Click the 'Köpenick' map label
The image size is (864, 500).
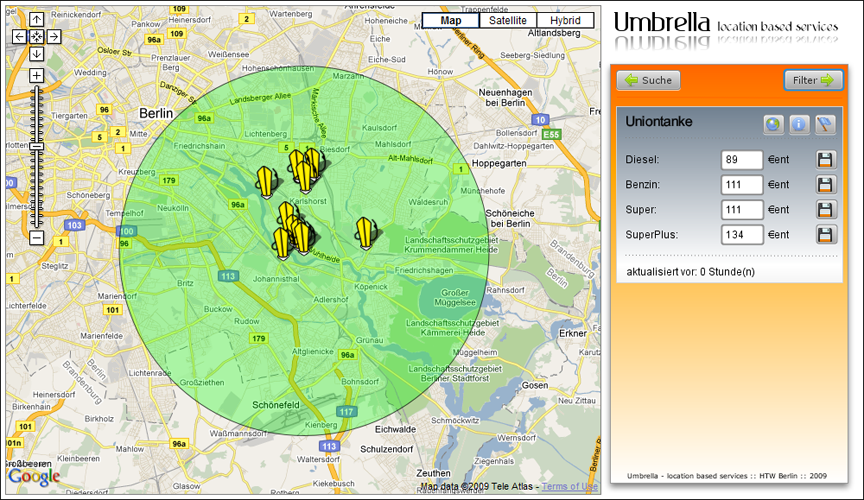371,287
